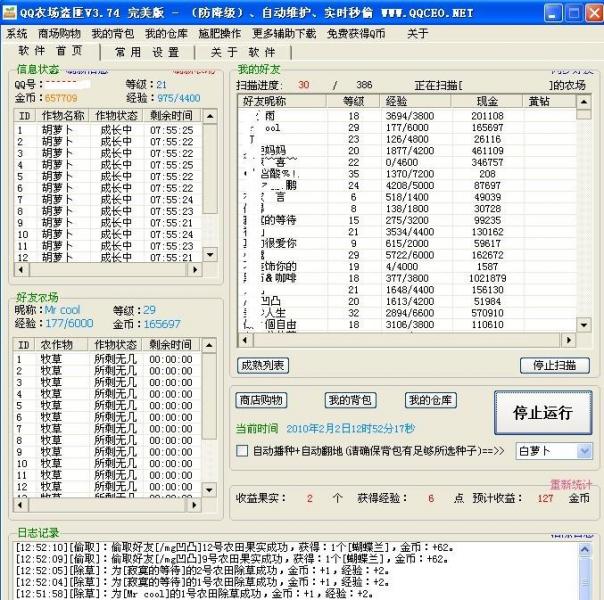Click down arrow in friend list scrollbar
Viewport: 604px width, 600px height.
pyautogui.click(x=584, y=325)
